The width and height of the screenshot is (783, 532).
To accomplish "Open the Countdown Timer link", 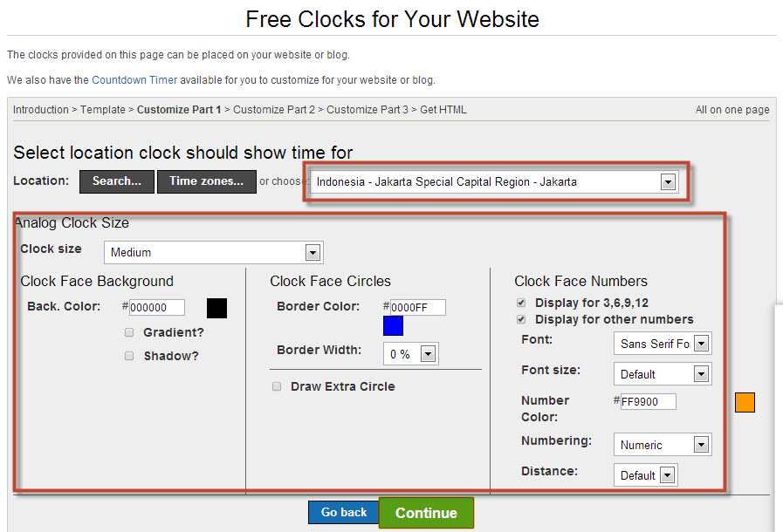I will pyautogui.click(x=134, y=80).
